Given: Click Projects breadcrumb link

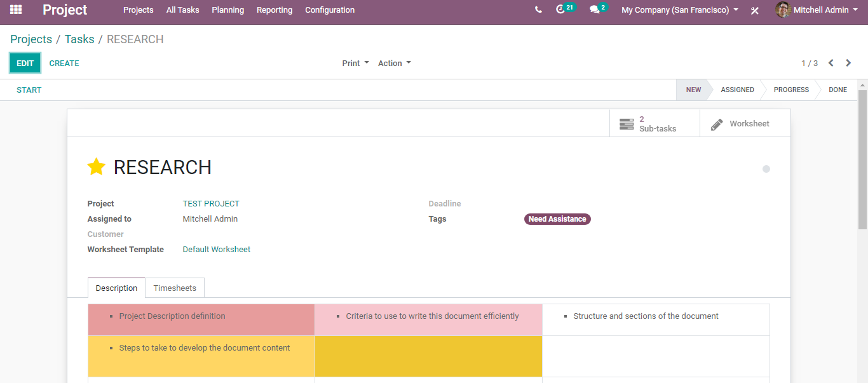Looking at the screenshot, I should 31,39.
